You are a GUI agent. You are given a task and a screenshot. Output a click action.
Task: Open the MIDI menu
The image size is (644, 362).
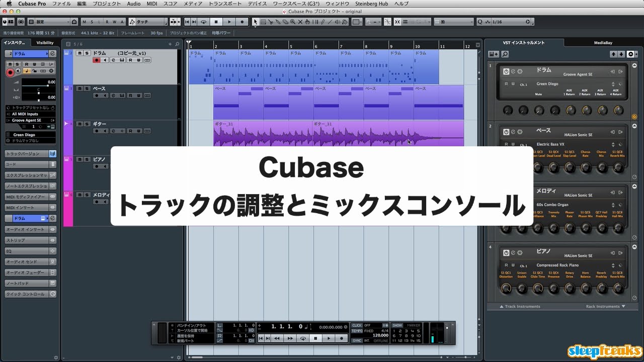[151, 4]
